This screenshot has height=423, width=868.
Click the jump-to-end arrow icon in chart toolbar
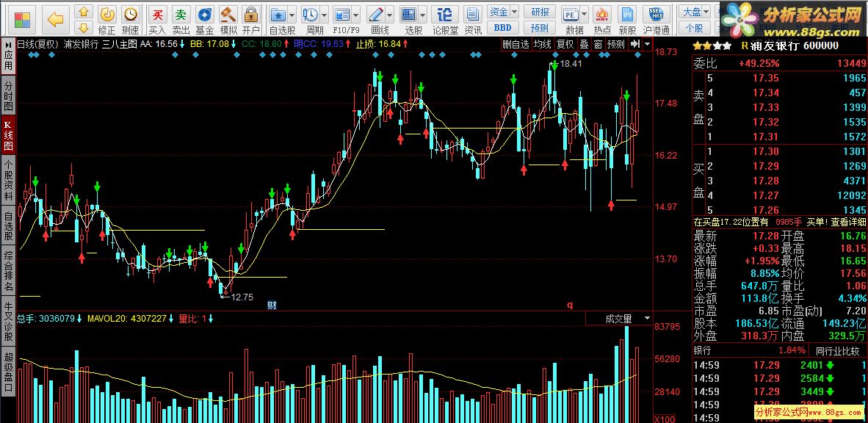[635, 44]
